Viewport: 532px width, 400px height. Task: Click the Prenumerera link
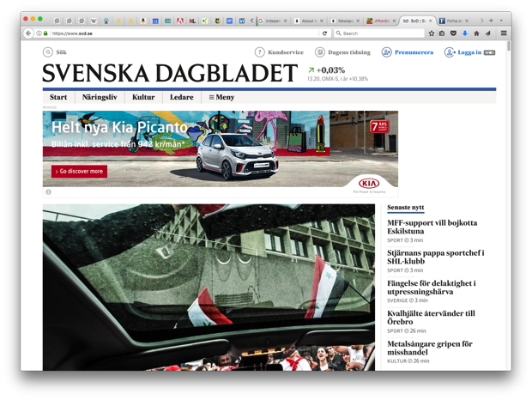(x=414, y=52)
